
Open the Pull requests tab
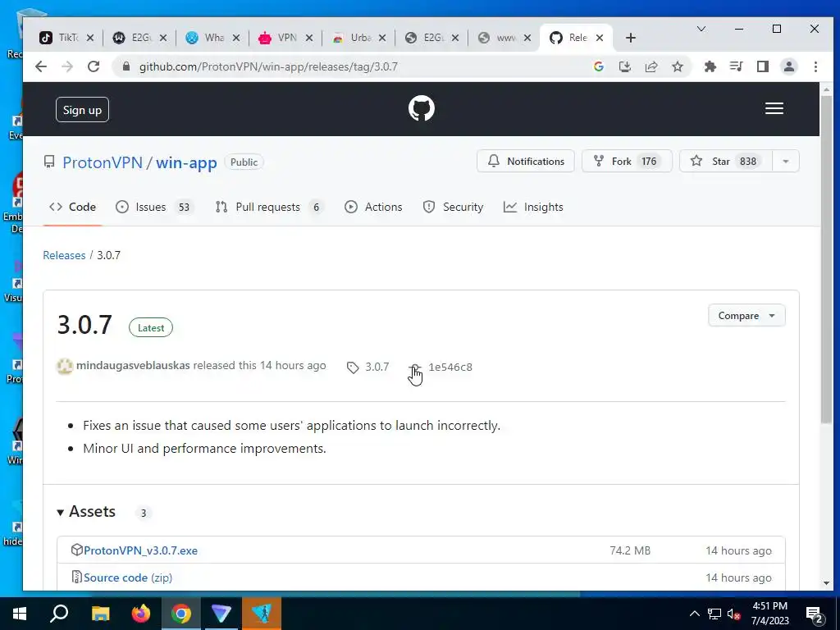point(269,207)
